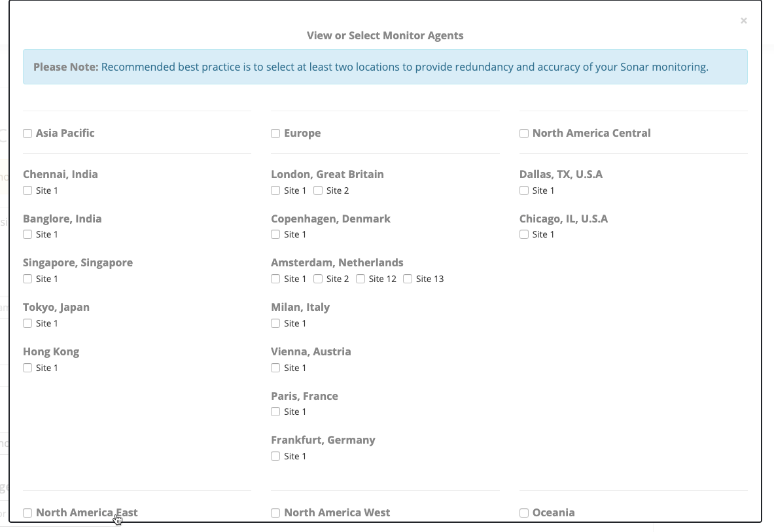Check the Europe region checkbox
Viewport: 774px width, 532px height.
point(275,133)
